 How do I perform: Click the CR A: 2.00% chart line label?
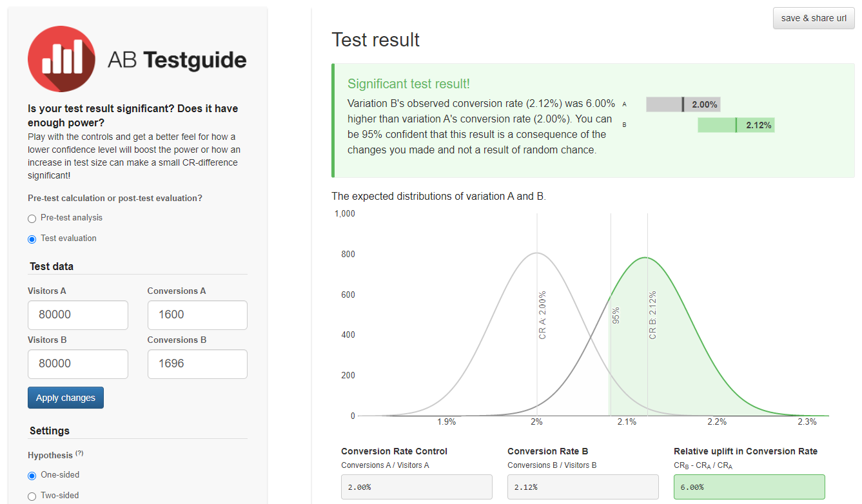click(542, 315)
